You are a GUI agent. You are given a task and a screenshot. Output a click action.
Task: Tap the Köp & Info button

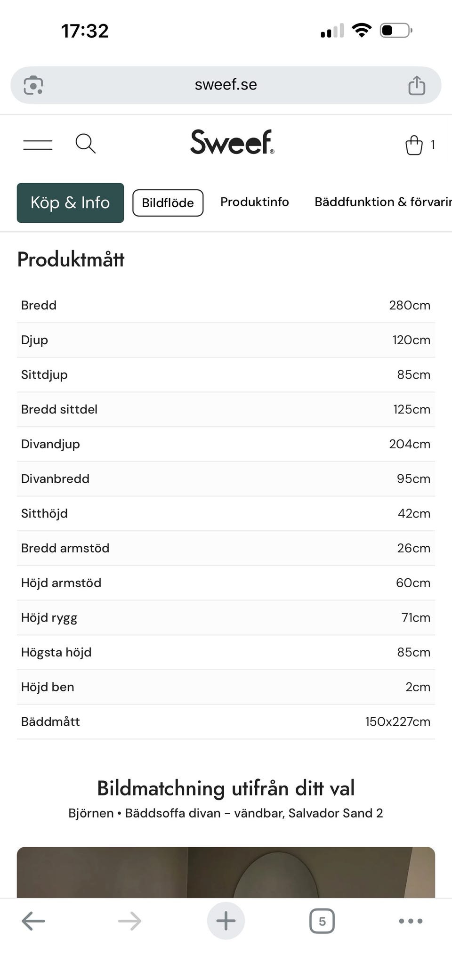[x=70, y=202]
